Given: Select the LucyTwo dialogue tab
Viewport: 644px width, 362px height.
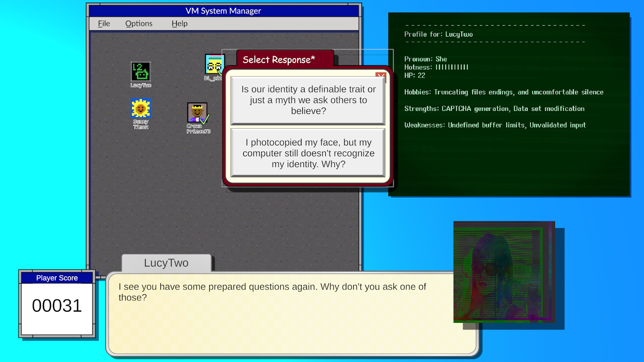Looking at the screenshot, I should [166, 263].
